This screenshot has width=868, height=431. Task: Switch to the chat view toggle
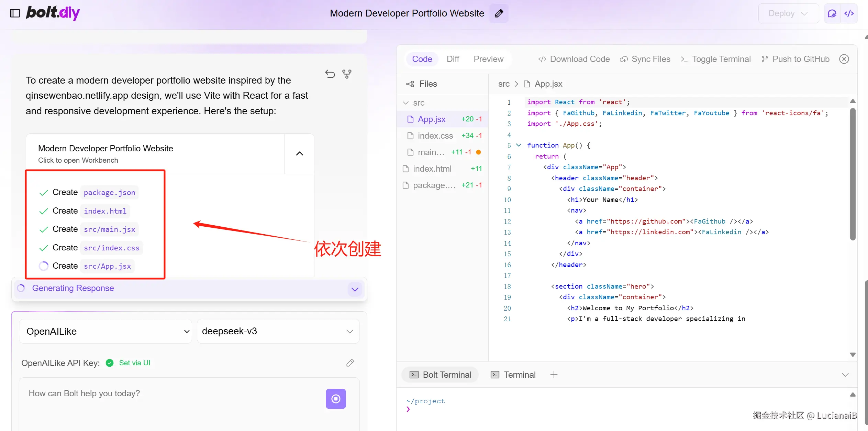click(x=832, y=13)
